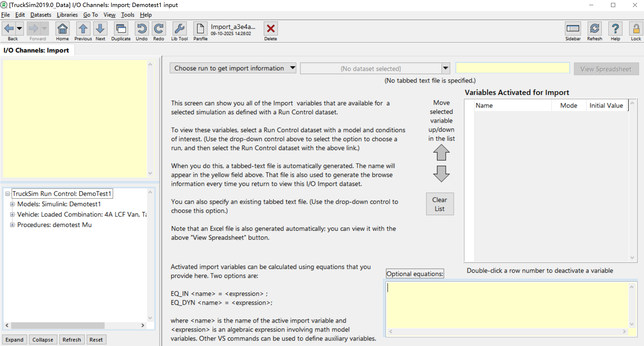The width and height of the screenshot is (644, 346).
Task: Click the Refresh button below the tree
Action: (x=72, y=340)
